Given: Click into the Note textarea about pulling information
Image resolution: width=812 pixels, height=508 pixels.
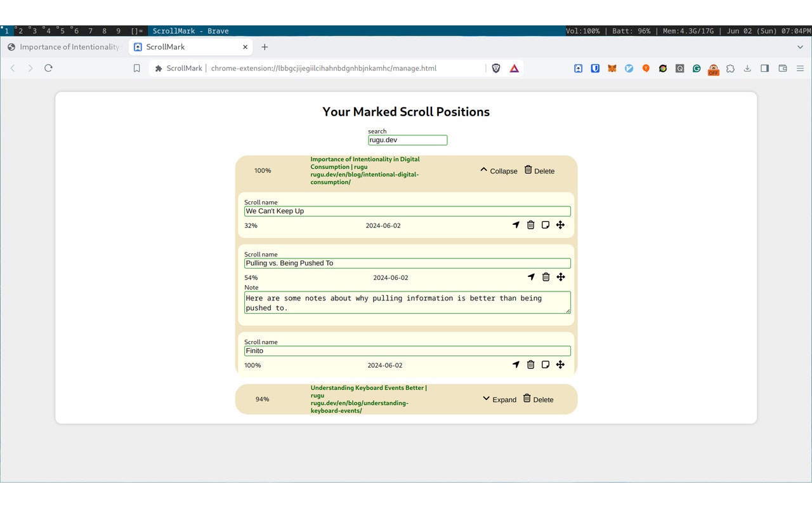Looking at the screenshot, I should tap(407, 303).
